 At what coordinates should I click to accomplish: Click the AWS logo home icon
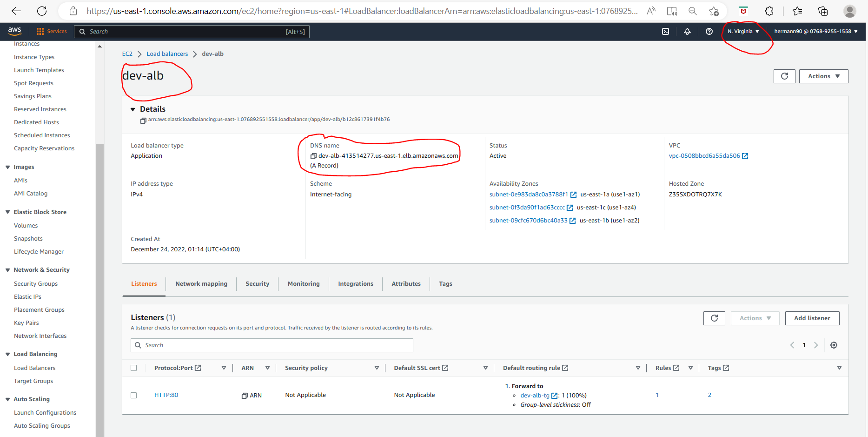point(15,31)
